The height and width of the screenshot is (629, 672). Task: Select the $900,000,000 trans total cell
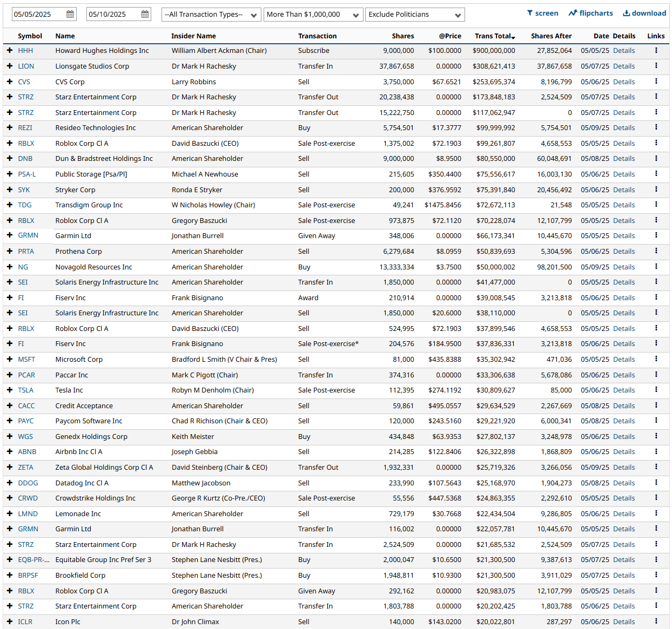494,50
